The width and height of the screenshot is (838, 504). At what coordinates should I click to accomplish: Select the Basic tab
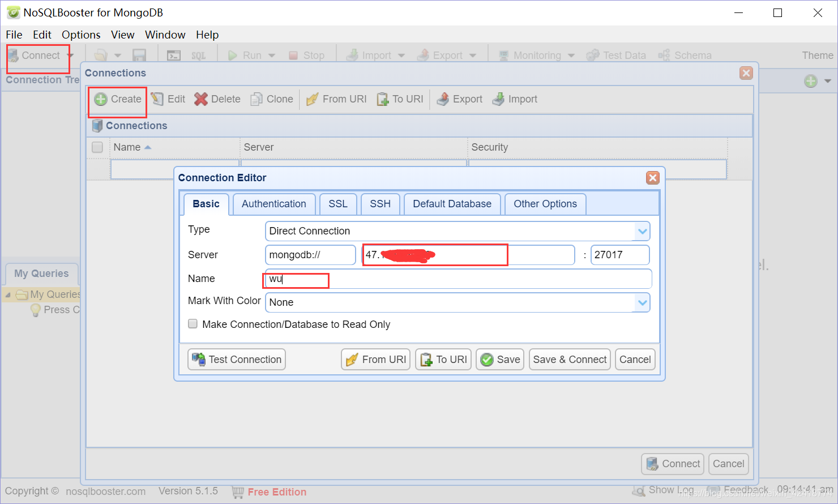206,204
